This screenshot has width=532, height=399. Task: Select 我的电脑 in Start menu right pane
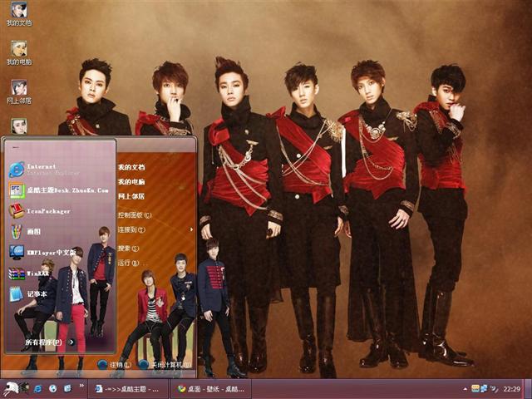131,182
